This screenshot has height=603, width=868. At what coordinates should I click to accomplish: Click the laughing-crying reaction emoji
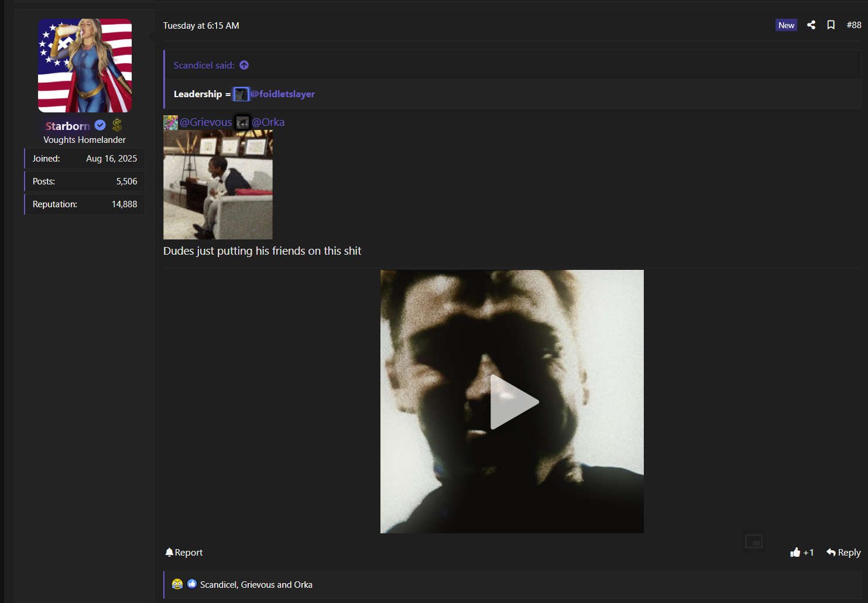pos(177,584)
